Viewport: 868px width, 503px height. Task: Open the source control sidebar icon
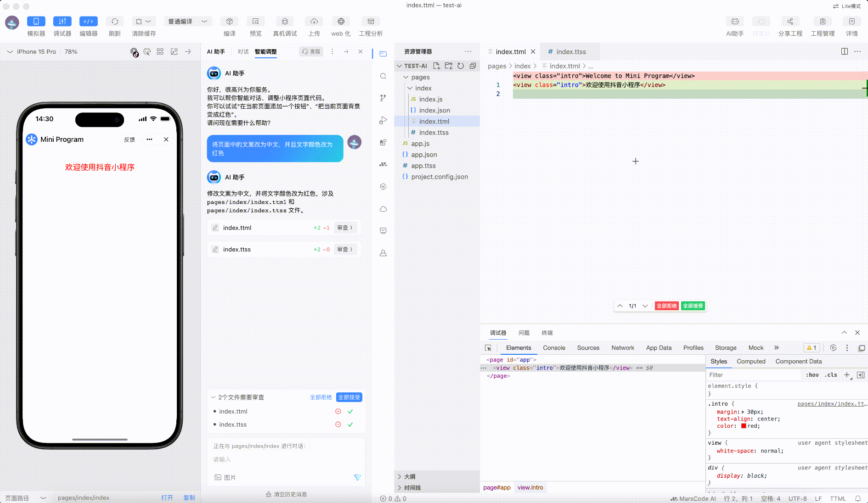[383, 98]
